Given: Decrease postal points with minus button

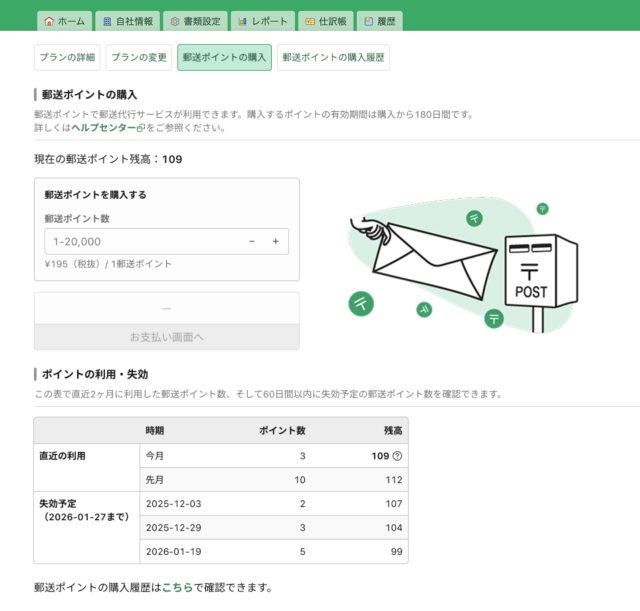Looking at the screenshot, I should pyautogui.click(x=252, y=241).
